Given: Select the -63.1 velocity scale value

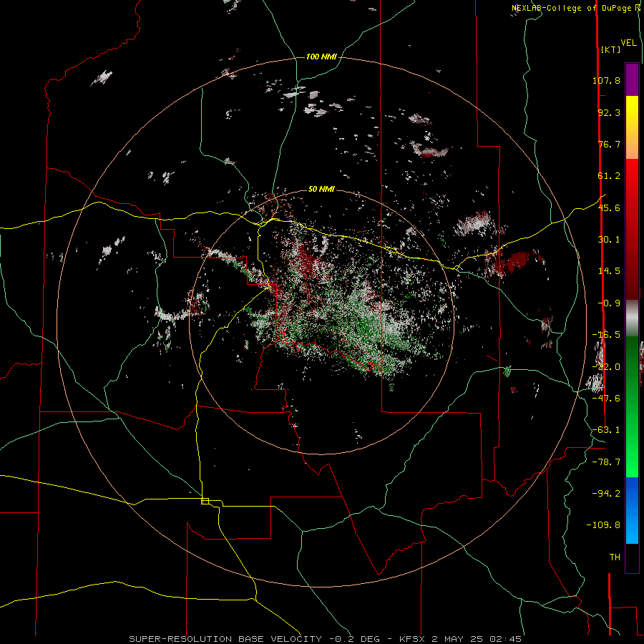Looking at the screenshot, I should click(x=606, y=430).
